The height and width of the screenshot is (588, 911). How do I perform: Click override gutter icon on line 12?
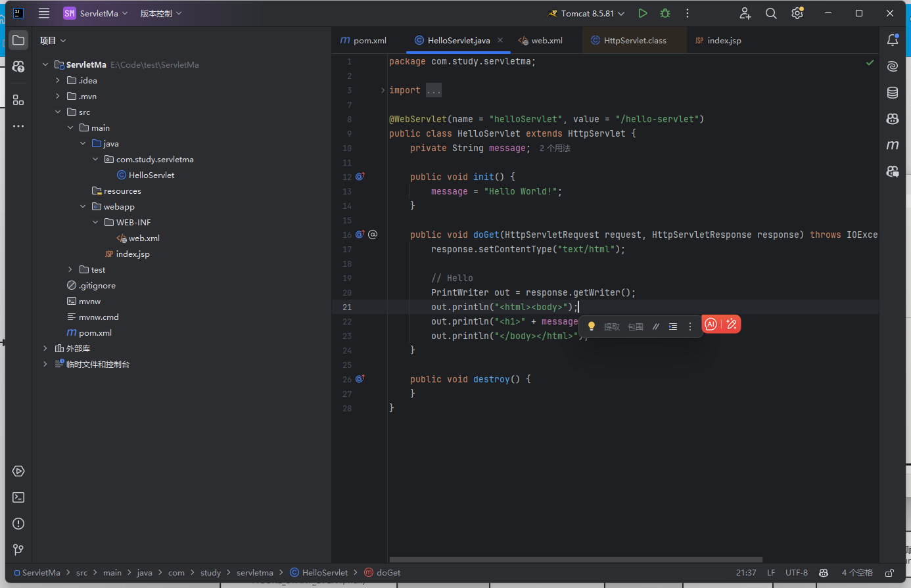[x=360, y=177]
